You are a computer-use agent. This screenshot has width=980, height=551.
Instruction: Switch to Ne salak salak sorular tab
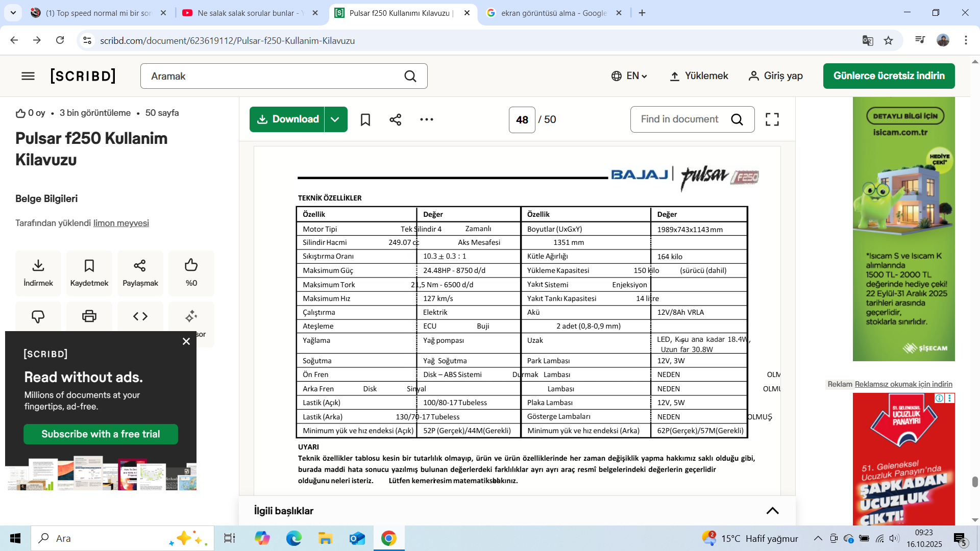250,13
